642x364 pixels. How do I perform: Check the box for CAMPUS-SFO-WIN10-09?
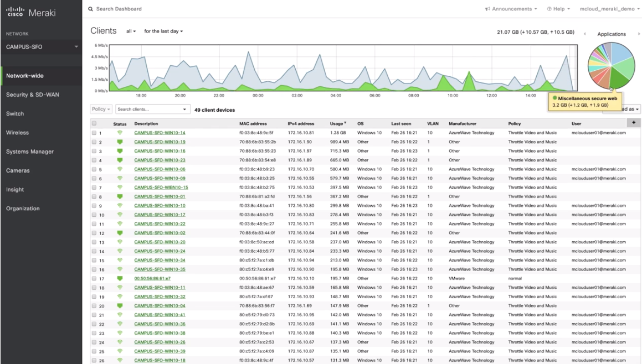pyautogui.click(x=94, y=178)
